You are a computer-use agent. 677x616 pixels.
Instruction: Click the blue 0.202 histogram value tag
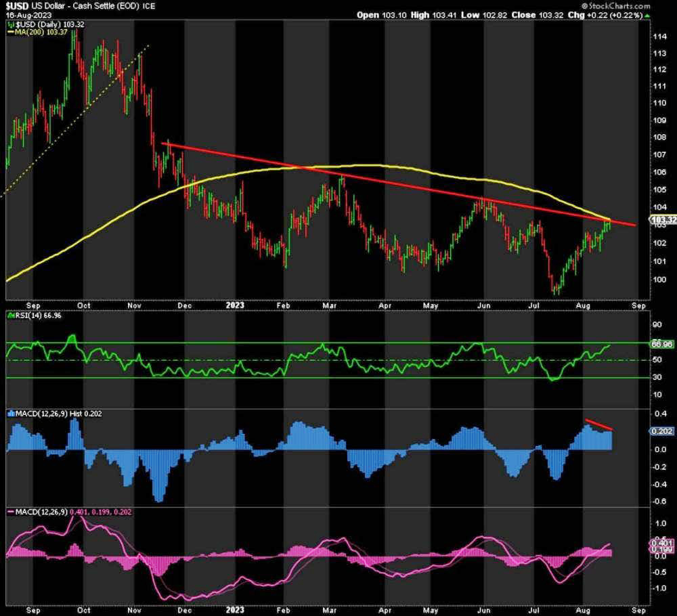coord(661,431)
